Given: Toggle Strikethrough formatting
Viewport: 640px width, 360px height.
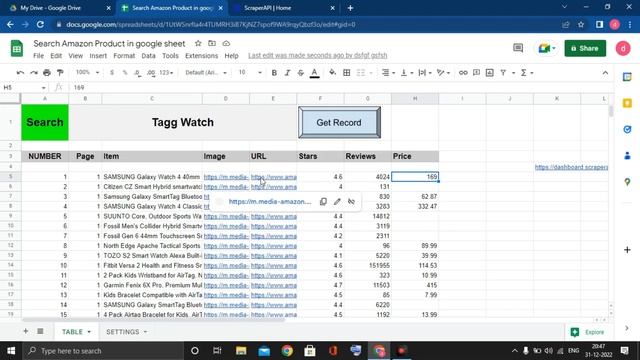Looking at the screenshot, I should point(301,73).
